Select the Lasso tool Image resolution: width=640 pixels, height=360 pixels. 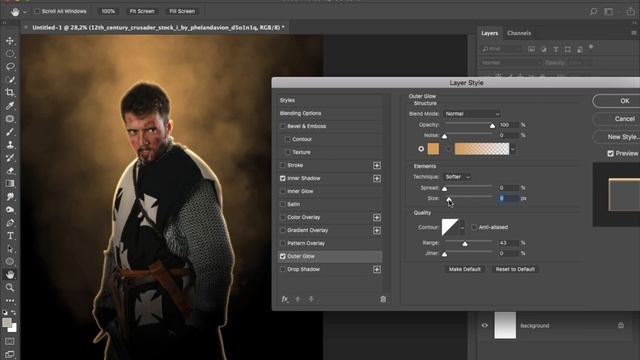(10, 67)
